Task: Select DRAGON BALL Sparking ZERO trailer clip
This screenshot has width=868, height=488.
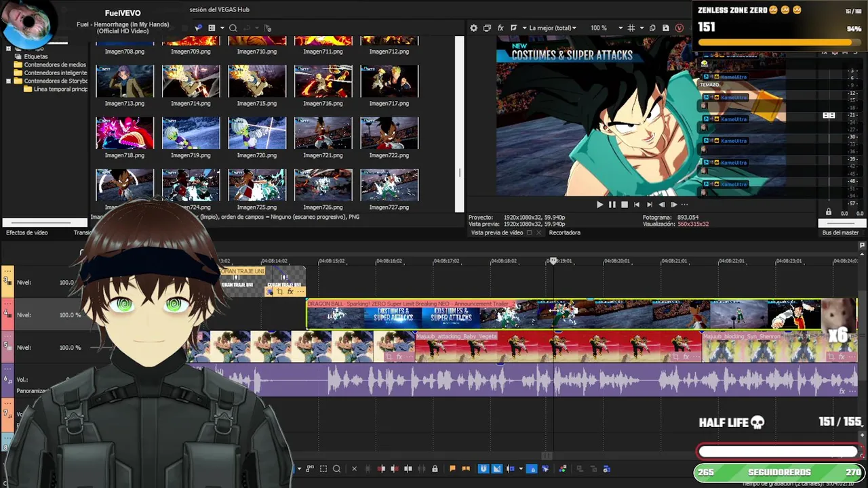Action: pyautogui.click(x=564, y=315)
